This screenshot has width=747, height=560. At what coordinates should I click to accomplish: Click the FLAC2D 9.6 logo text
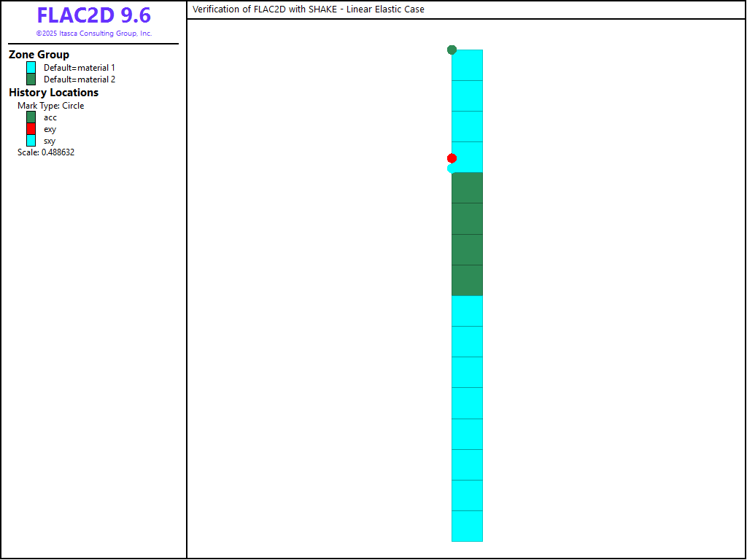pyautogui.click(x=93, y=16)
